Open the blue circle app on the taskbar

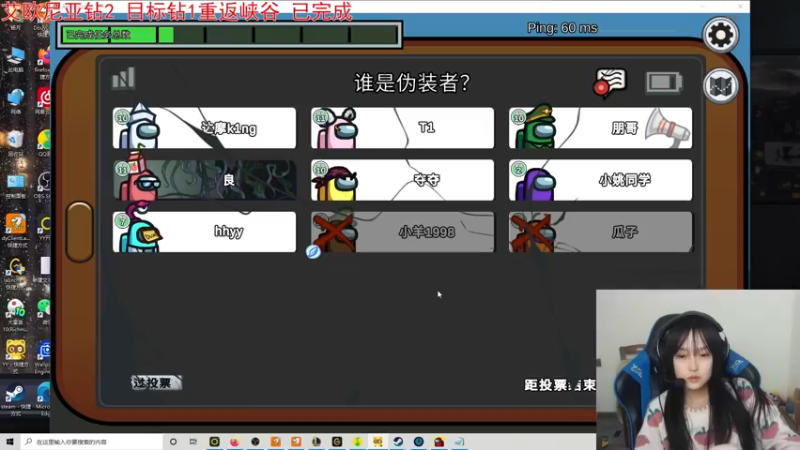418,442
